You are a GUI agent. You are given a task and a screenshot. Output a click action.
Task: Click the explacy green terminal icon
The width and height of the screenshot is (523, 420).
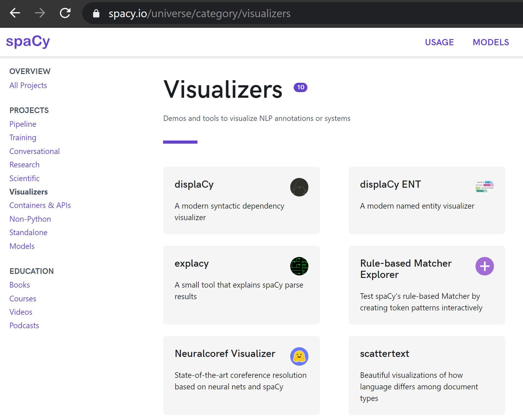coord(299,266)
